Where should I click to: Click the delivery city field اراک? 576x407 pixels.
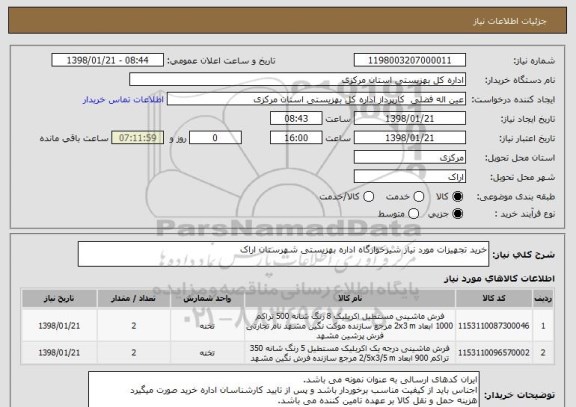tap(410, 177)
